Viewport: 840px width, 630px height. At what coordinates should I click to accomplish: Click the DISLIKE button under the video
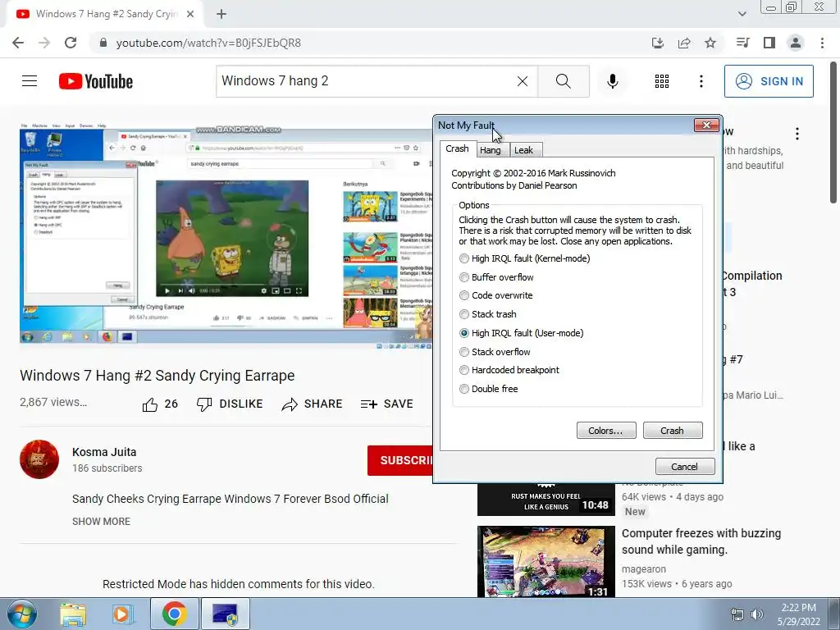(230, 404)
